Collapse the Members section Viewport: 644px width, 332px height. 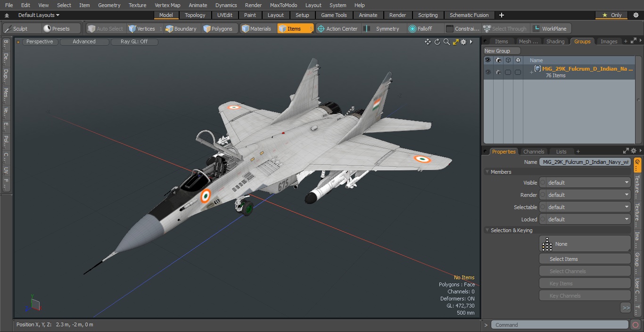click(487, 172)
